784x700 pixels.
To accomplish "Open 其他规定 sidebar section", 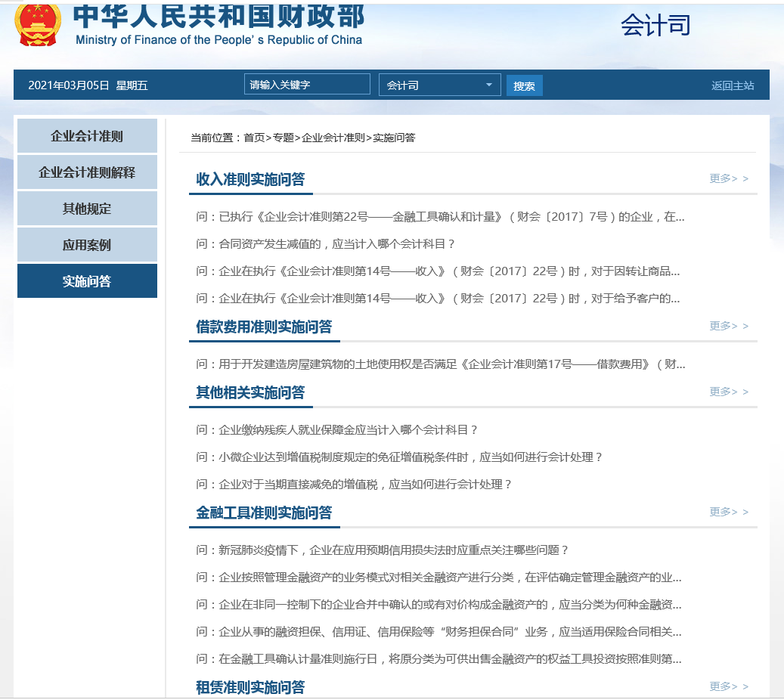I will tap(87, 209).
